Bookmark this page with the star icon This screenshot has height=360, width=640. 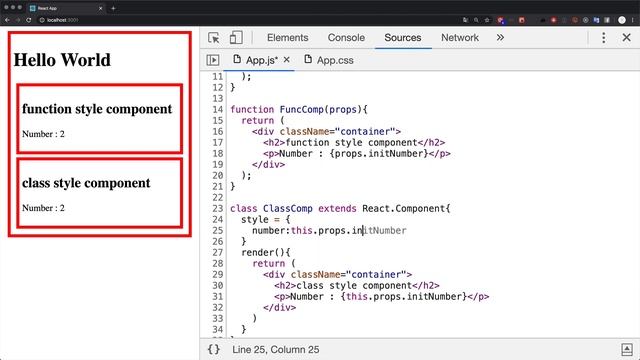(487, 20)
